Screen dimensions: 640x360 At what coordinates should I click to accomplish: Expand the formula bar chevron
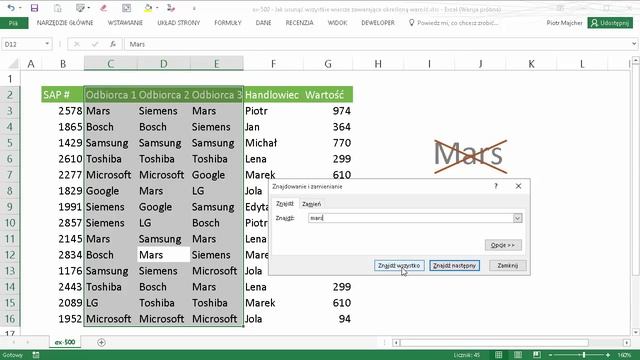click(634, 44)
